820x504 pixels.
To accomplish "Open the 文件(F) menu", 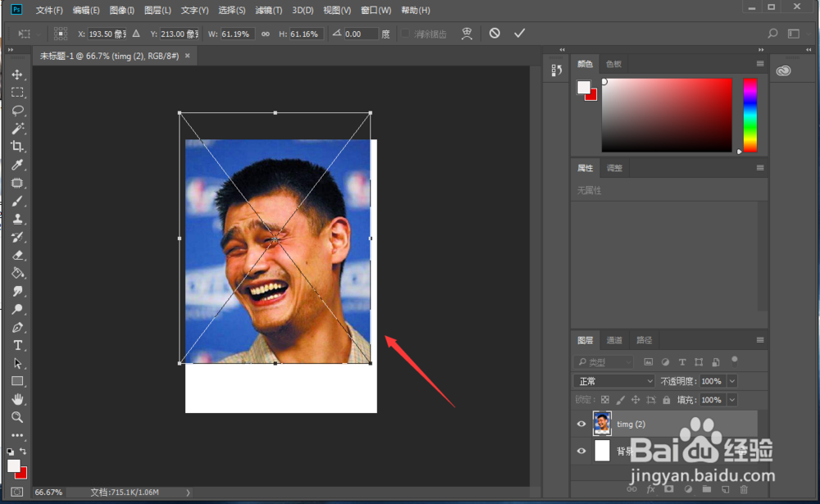I will tap(49, 10).
